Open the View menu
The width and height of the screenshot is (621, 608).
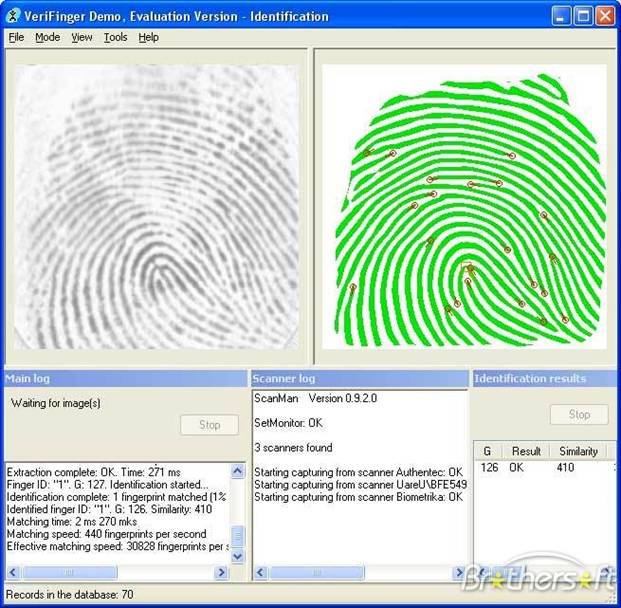[82, 37]
